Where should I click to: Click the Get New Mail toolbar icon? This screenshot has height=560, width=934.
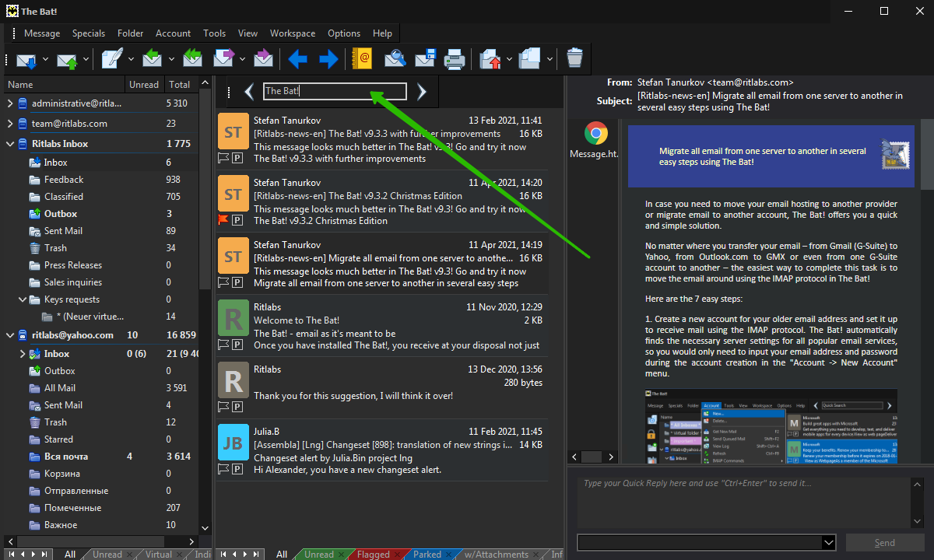coord(27,59)
